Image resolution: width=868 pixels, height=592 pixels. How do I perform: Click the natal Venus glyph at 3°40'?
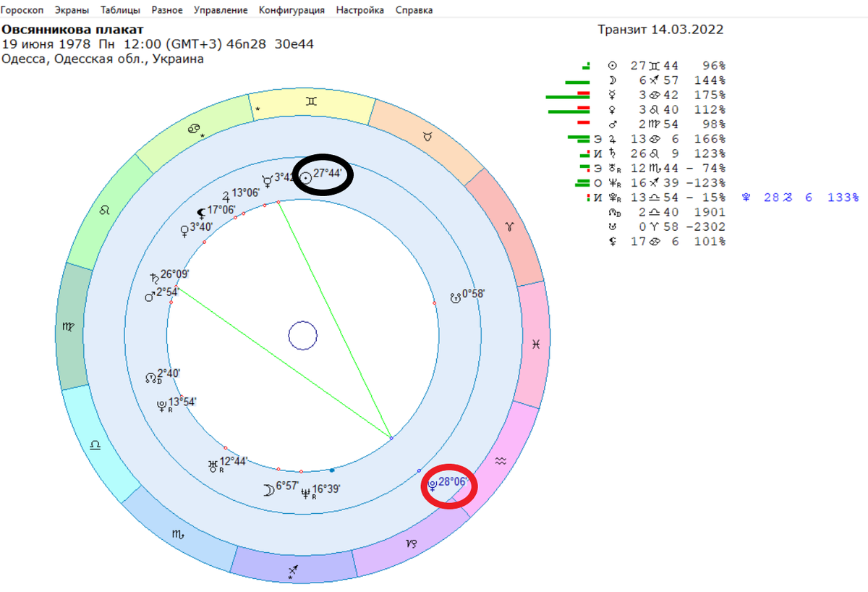(x=184, y=231)
